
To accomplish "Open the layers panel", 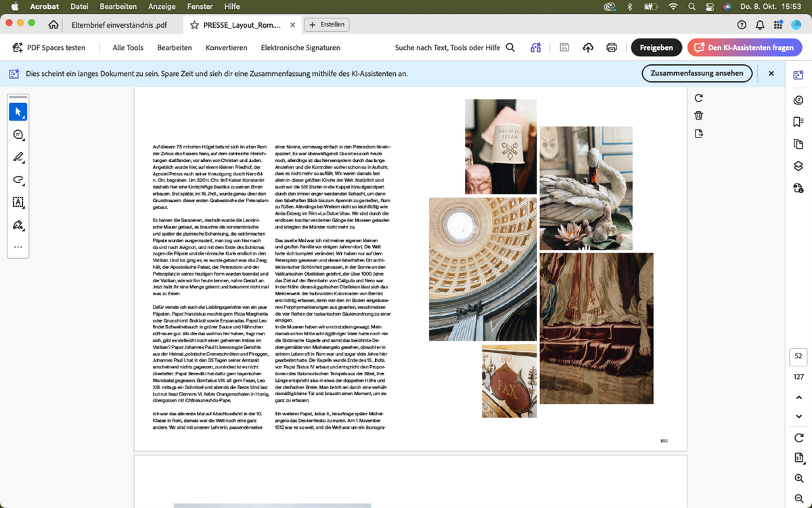I will (798, 165).
